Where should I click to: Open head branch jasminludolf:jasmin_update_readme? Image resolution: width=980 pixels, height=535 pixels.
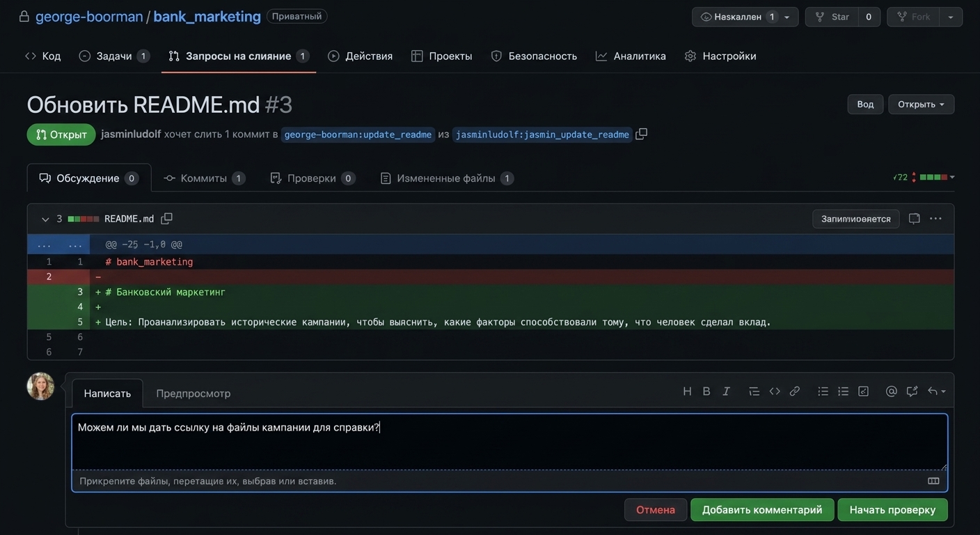(x=542, y=134)
